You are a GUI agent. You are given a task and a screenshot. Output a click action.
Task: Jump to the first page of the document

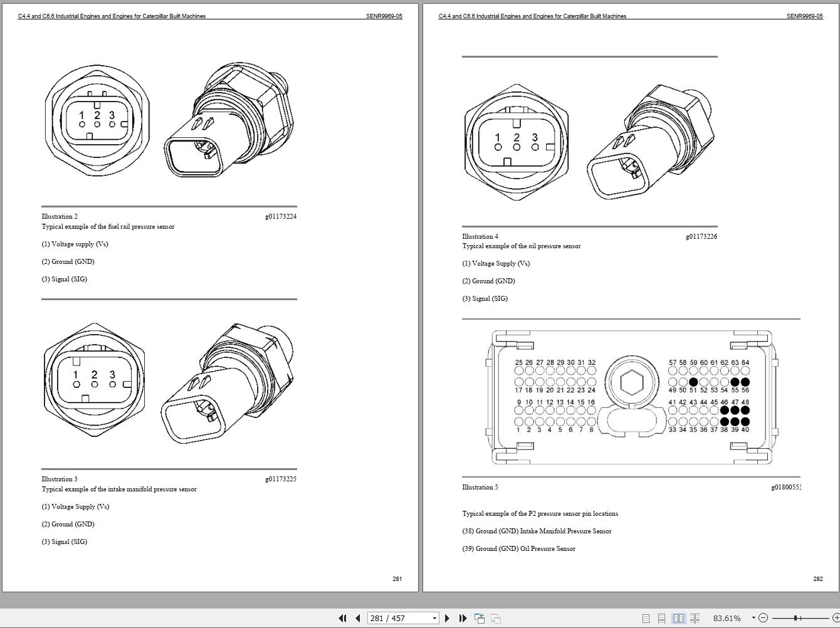click(x=343, y=618)
